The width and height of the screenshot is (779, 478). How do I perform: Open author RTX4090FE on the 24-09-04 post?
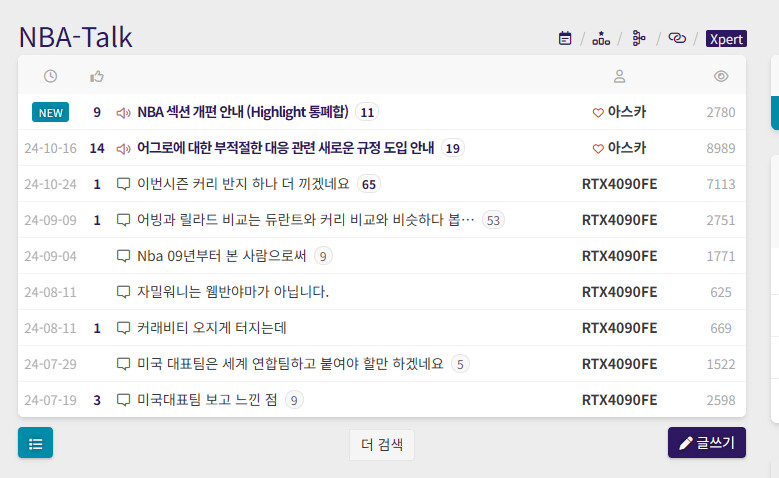(x=620, y=256)
